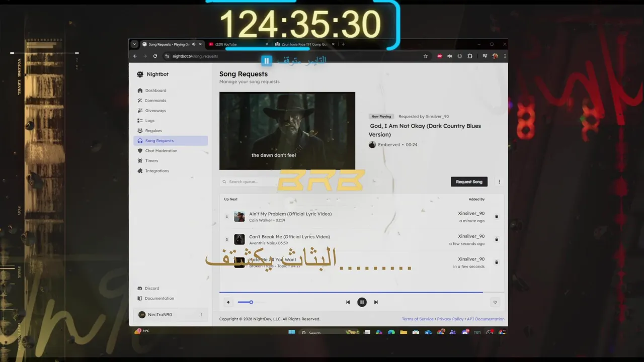Open the queue options three-dot menu
The height and width of the screenshot is (362, 644).
click(499, 182)
